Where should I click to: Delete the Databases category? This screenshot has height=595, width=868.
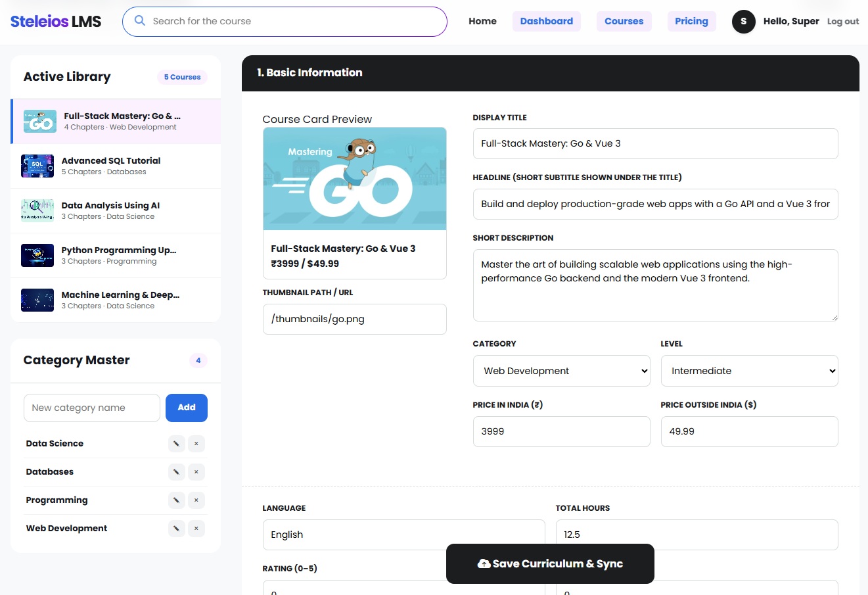[x=196, y=472]
